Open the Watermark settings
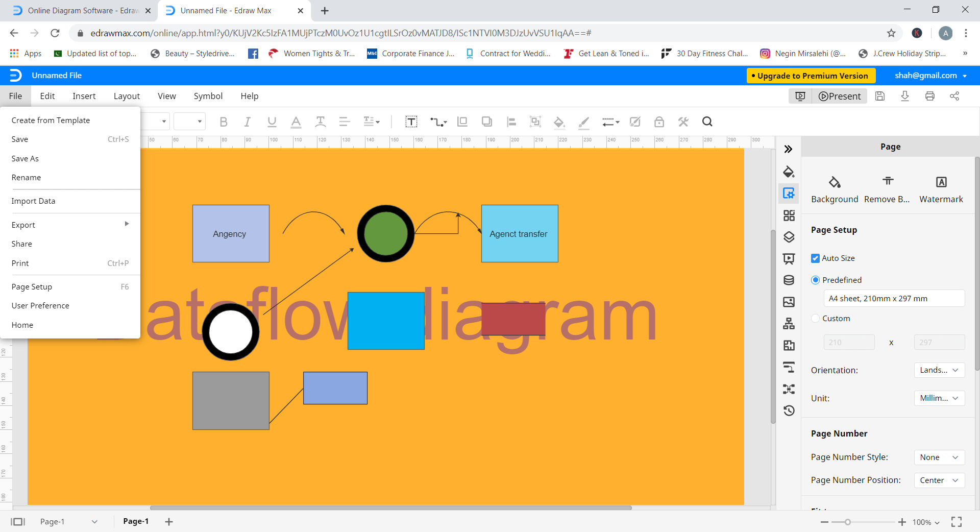Viewport: 980px width, 532px height. pyautogui.click(x=941, y=188)
